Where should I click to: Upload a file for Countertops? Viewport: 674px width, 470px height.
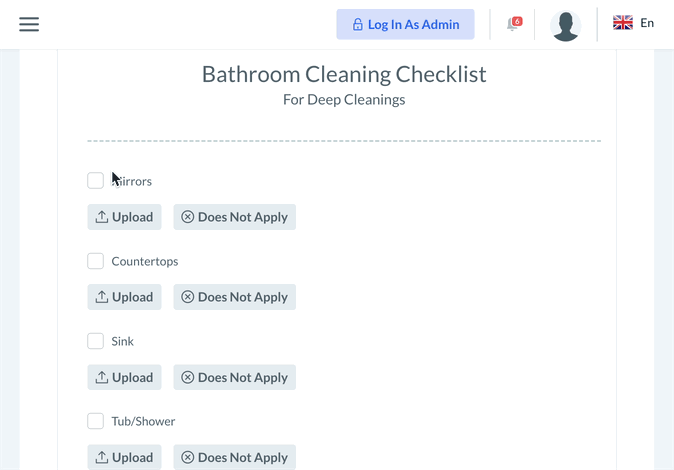coord(125,297)
